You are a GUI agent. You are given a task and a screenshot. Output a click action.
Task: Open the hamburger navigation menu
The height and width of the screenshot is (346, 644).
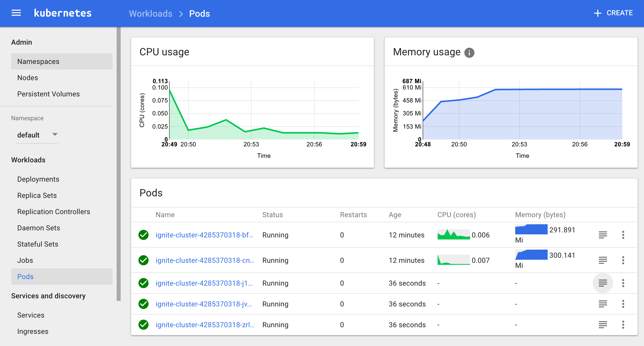(x=16, y=13)
